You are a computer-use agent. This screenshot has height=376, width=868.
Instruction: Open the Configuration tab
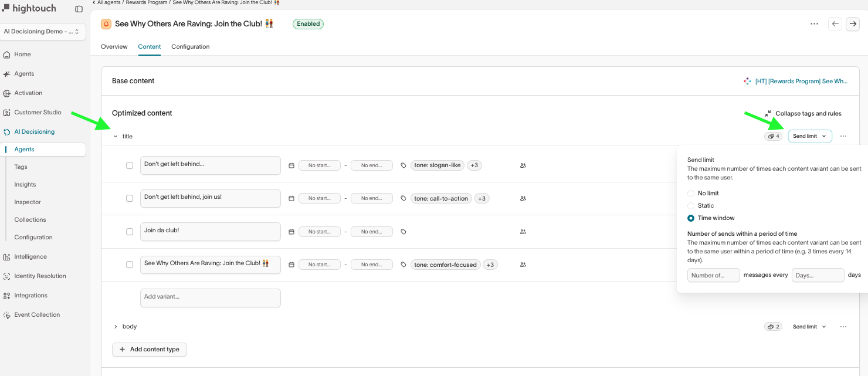pyautogui.click(x=190, y=46)
